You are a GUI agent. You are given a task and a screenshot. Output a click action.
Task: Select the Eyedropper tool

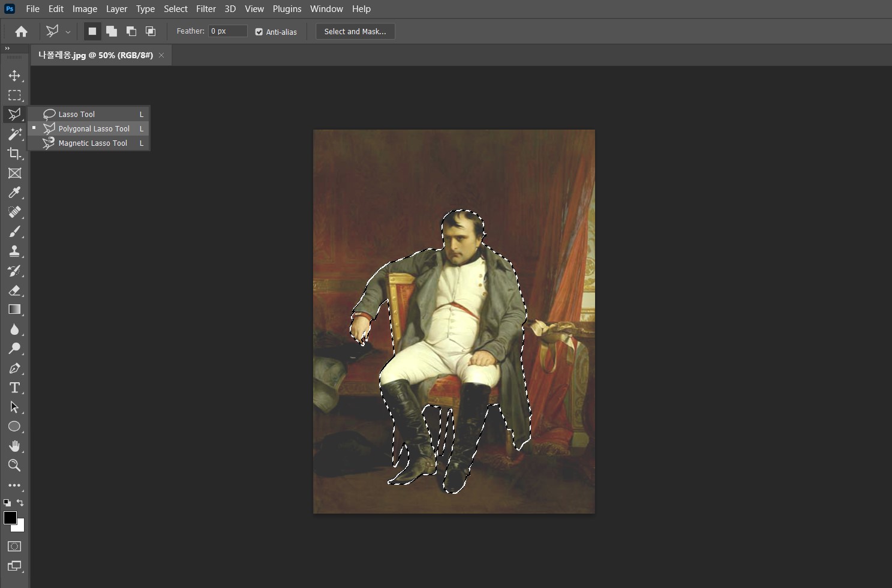[14, 193]
